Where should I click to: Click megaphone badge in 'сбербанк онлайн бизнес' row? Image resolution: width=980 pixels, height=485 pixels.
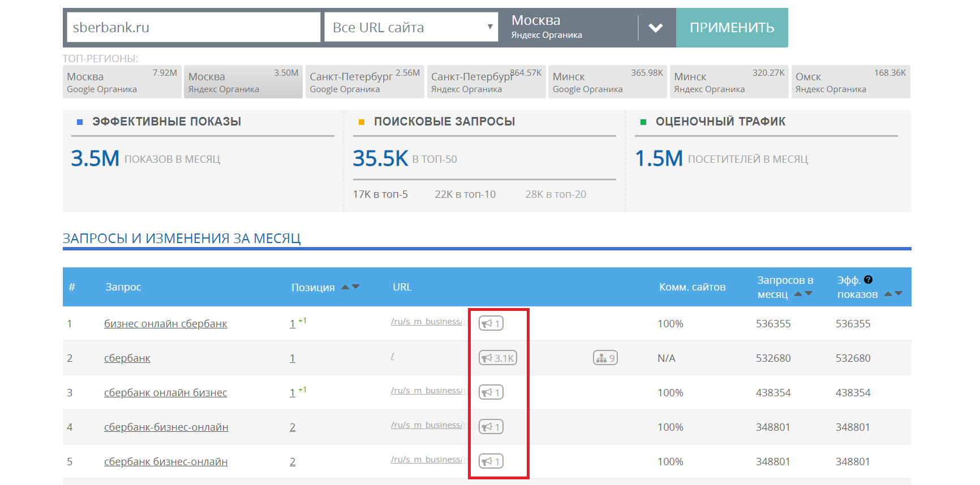click(x=491, y=392)
